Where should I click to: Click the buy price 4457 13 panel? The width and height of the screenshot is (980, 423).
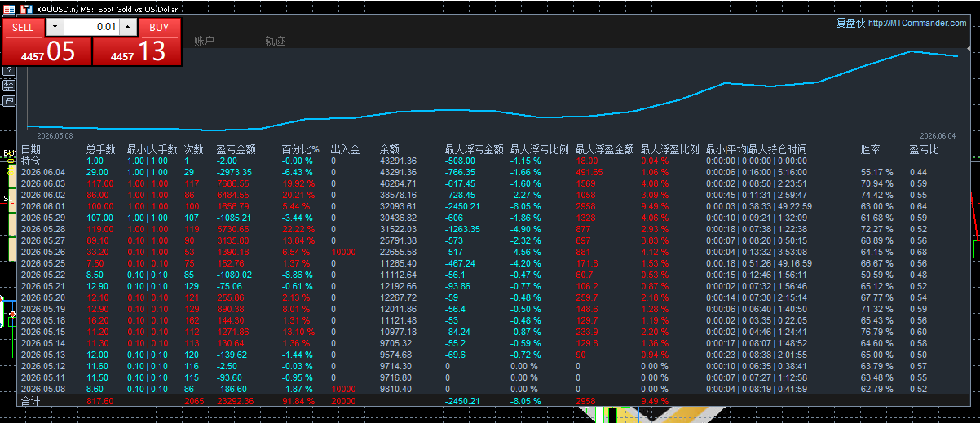tap(138, 51)
